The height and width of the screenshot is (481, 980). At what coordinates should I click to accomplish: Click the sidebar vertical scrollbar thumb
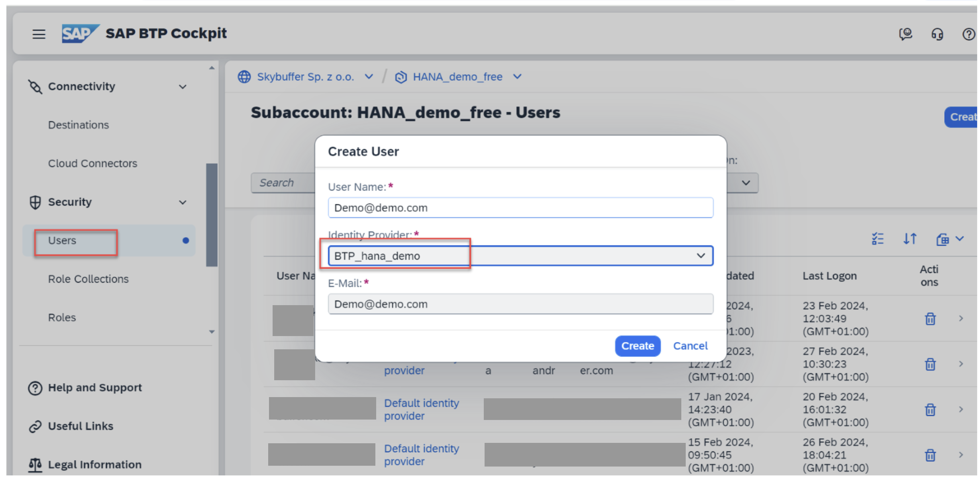click(x=212, y=215)
